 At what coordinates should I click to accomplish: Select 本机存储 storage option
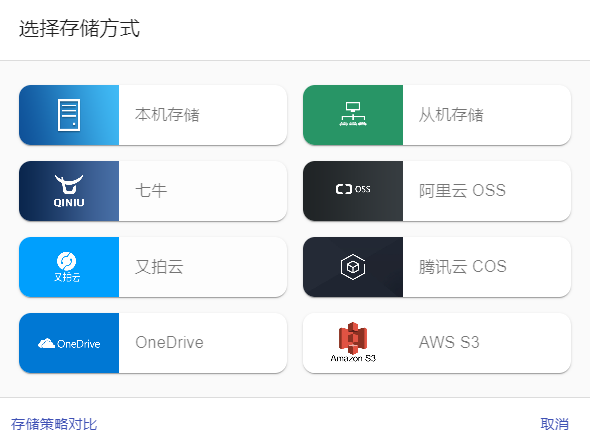[153, 115]
